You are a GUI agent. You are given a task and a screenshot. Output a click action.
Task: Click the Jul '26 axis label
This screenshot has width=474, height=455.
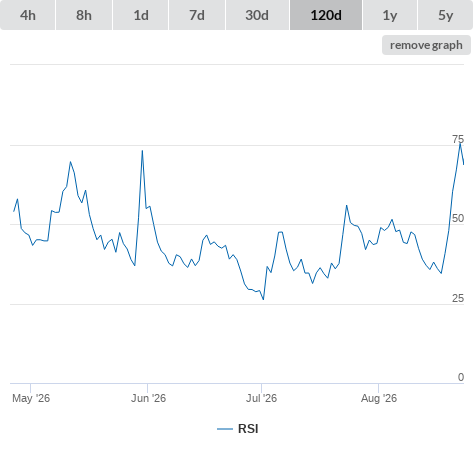pyautogui.click(x=261, y=398)
